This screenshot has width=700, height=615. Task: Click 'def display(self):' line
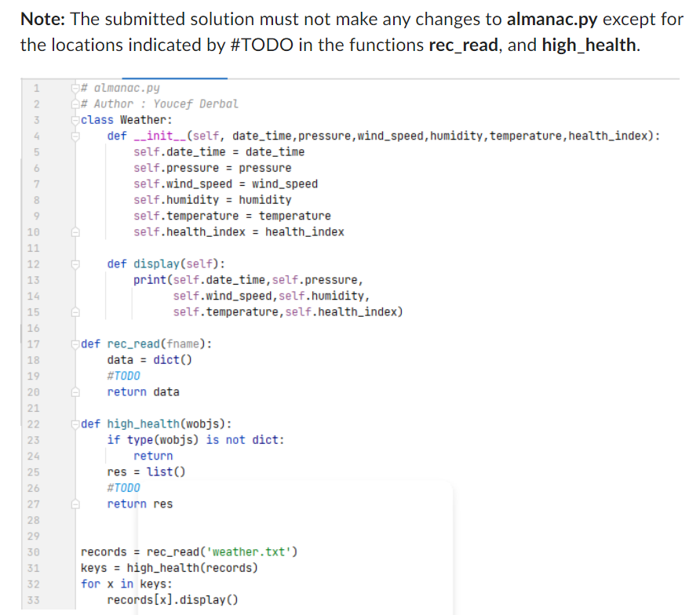click(166, 264)
